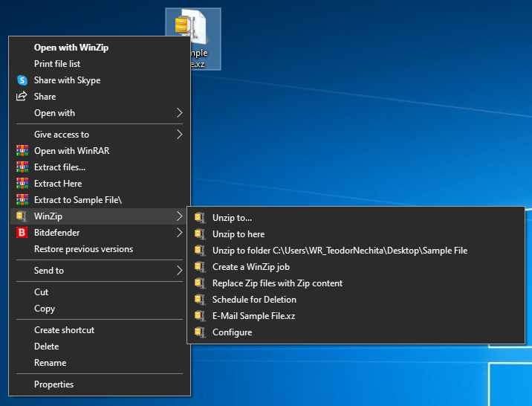The height and width of the screenshot is (406, 532).
Task: Click Replace Zip files with Zip content
Action: (x=277, y=283)
